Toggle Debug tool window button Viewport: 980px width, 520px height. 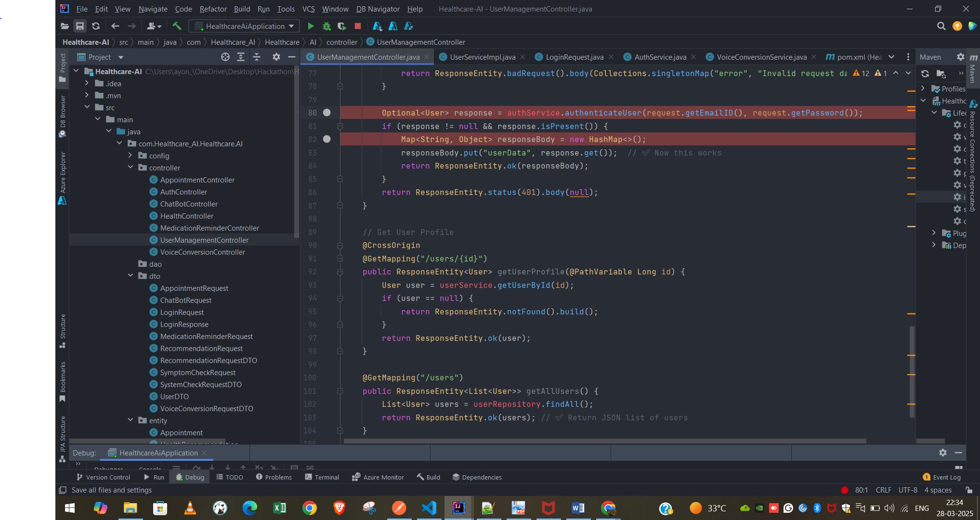point(190,477)
